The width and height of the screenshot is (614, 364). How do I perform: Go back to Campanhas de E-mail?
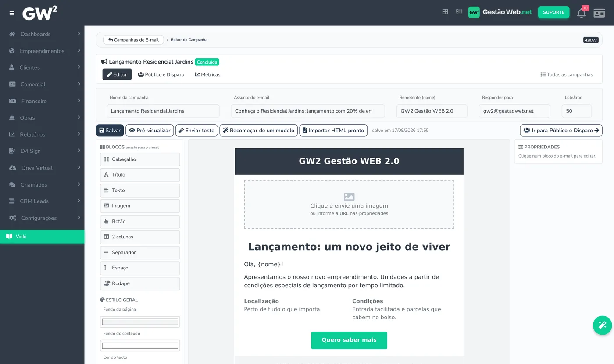[133, 40]
